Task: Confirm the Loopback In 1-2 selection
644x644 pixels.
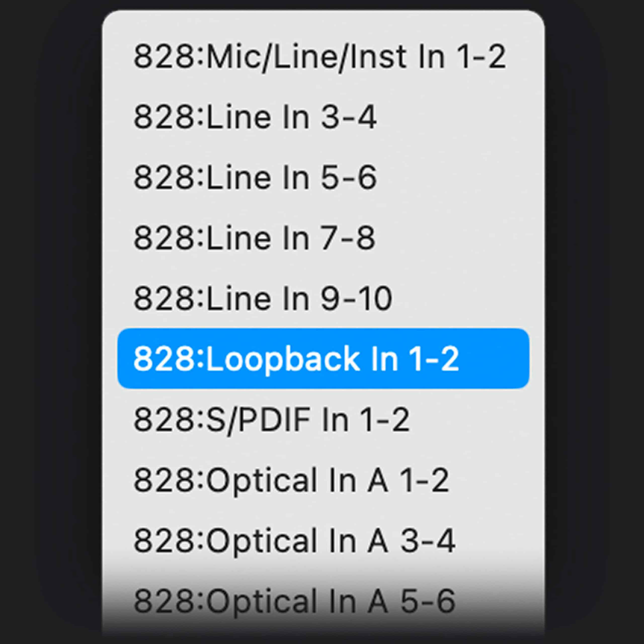Action: (323, 359)
